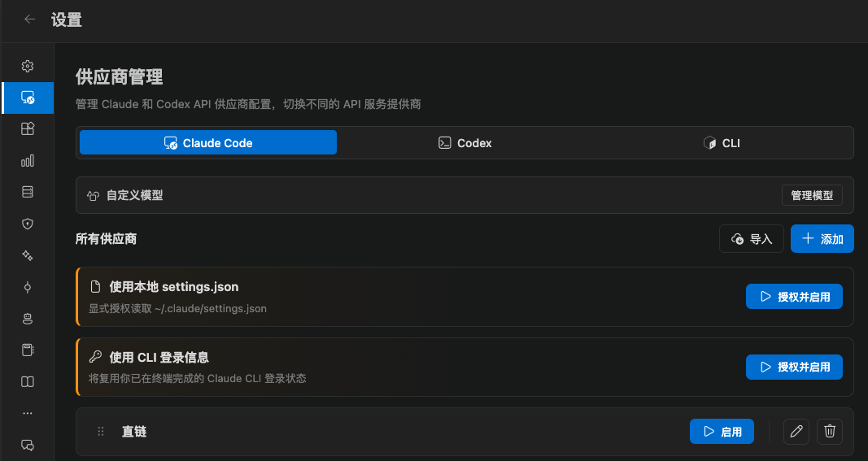Click the 所有供应商 label
Screen dimensions: 868x461
pyautogui.click(x=107, y=239)
